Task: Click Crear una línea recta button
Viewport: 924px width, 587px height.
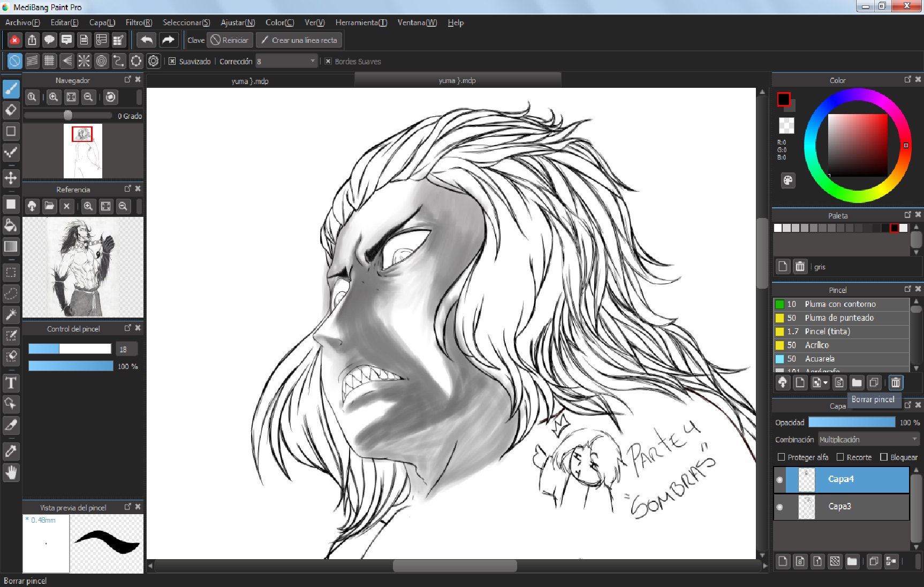Action: [x=299, y=40]
